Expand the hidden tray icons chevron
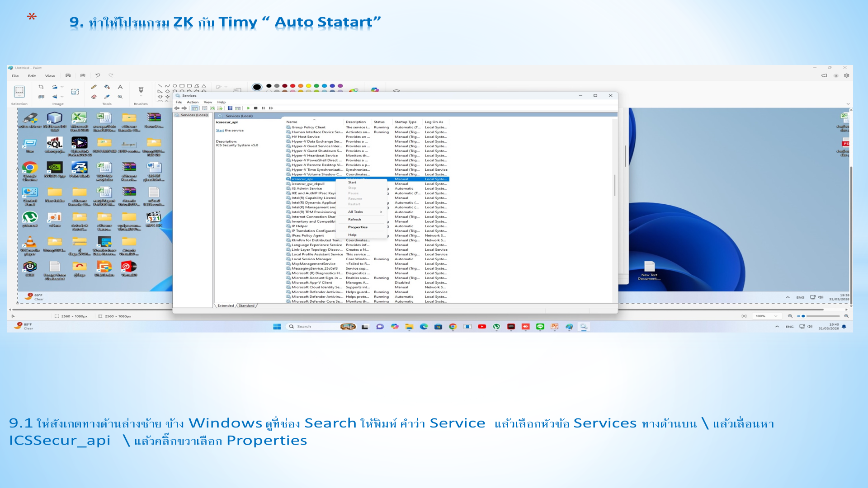868x488 pixels. [x=777, y=327]
